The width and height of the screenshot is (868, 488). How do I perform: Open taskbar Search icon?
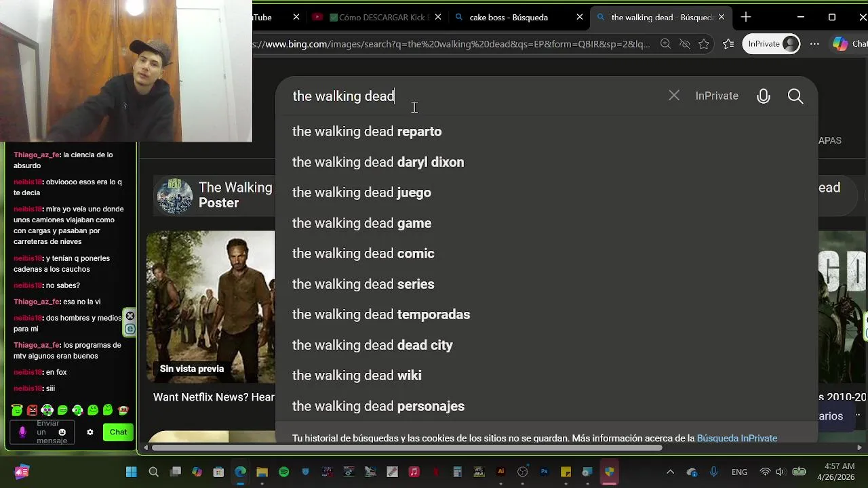153,472
